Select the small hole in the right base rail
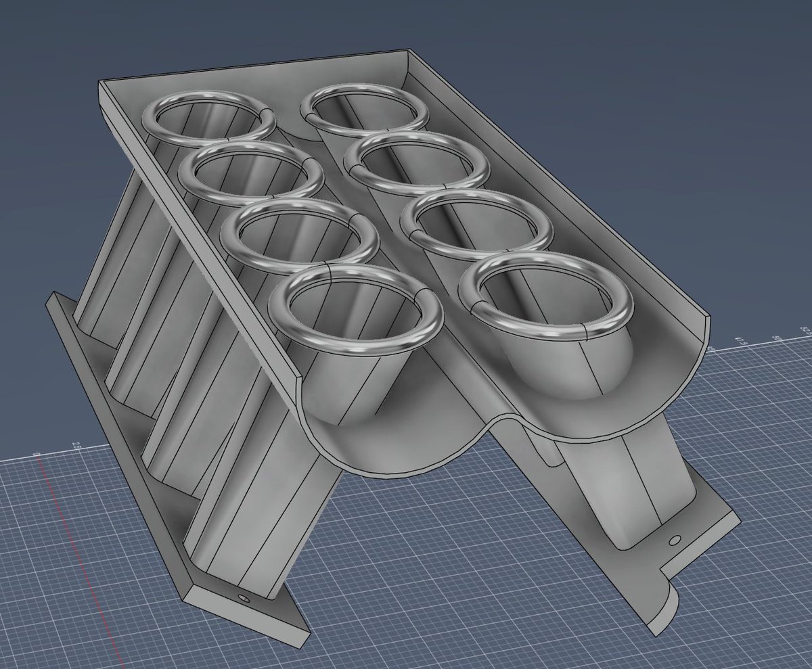The height and width of the screenshot is (669, 812). click(x=674, y=540)
